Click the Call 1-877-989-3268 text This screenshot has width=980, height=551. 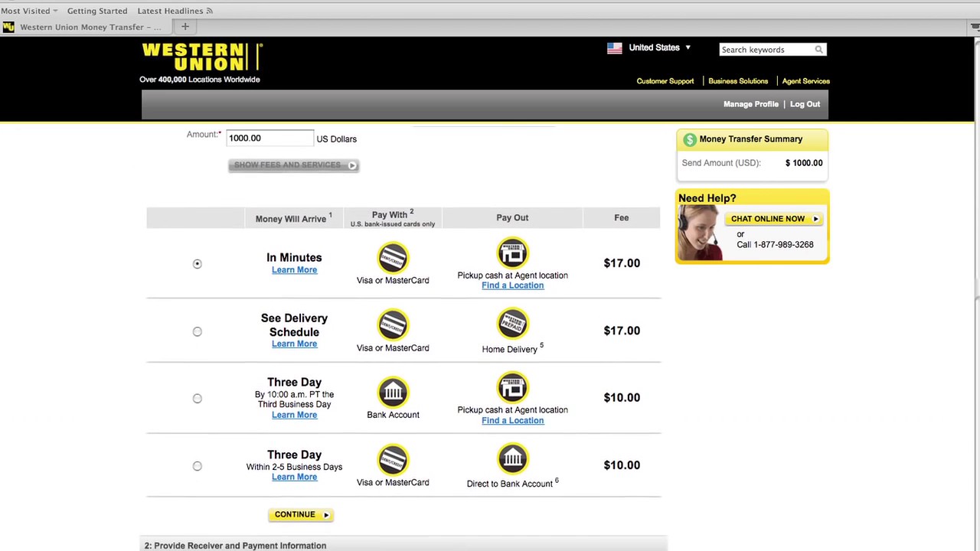coord(775,245)
